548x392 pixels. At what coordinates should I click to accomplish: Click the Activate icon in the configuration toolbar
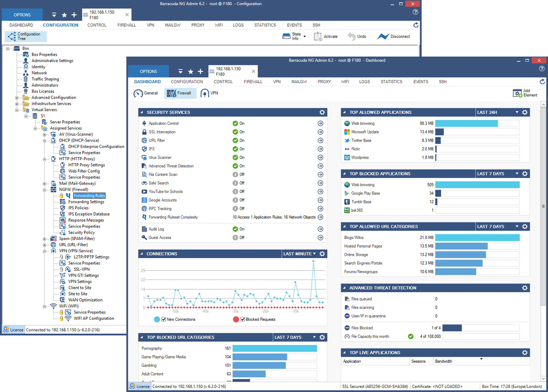[x=318, y=37]
